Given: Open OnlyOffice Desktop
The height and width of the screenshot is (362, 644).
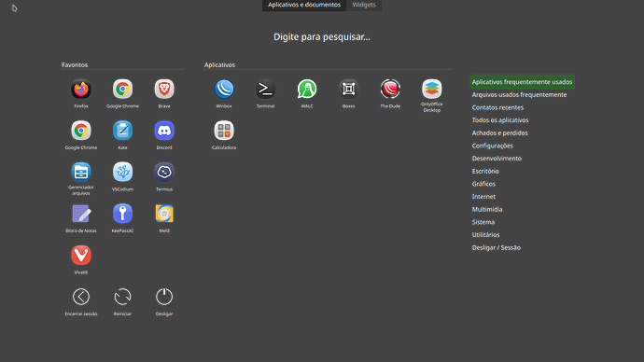Looking at the screenshot, I should pos(431,89).
